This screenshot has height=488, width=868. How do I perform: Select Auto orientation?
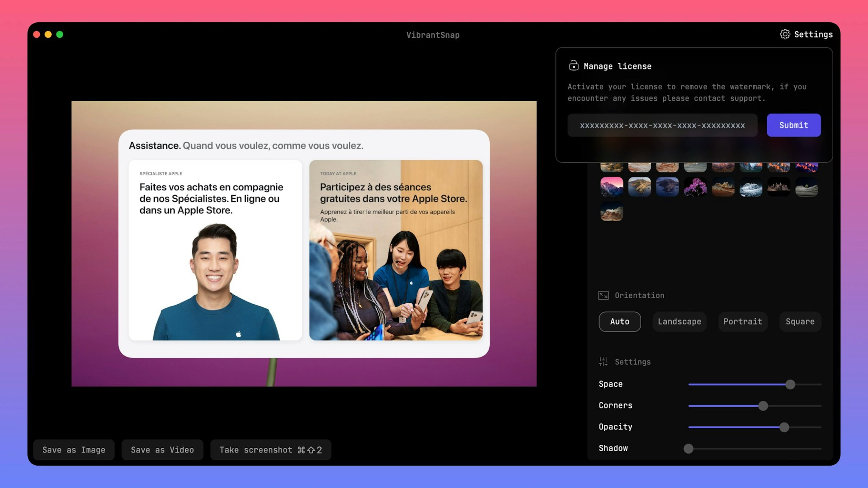point(620,322)
